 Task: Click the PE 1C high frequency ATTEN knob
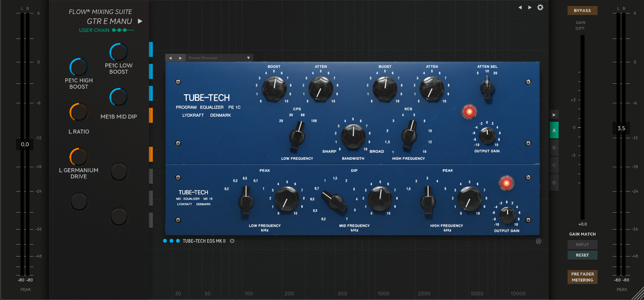(x=432, y=89)
